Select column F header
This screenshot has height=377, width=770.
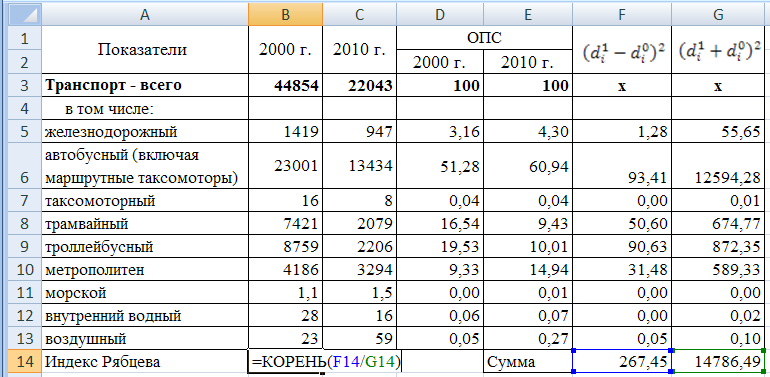pyautogui.click(x=622, y=14)
